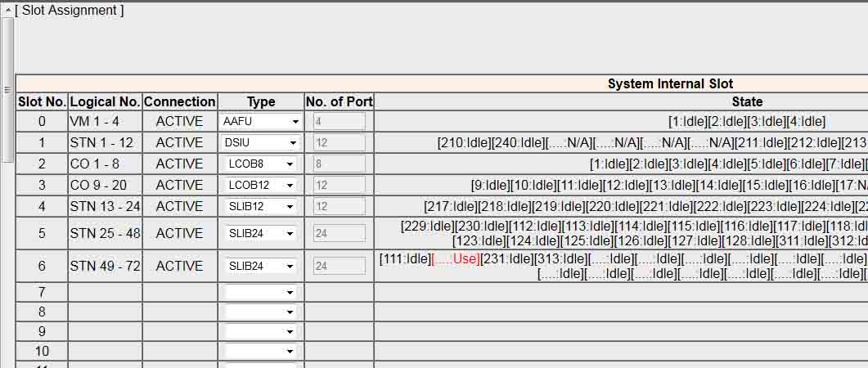Open the SLIB24 type dropdown for slot 6
The image size is (868, 368).
[261, 266]
